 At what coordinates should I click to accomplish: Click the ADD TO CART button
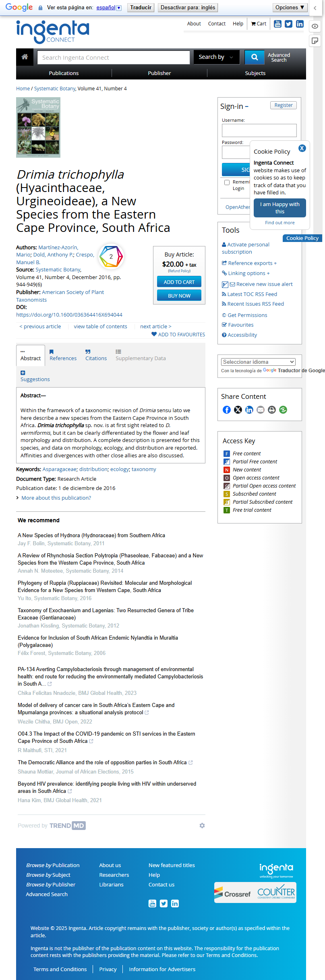tap(179, 282)
